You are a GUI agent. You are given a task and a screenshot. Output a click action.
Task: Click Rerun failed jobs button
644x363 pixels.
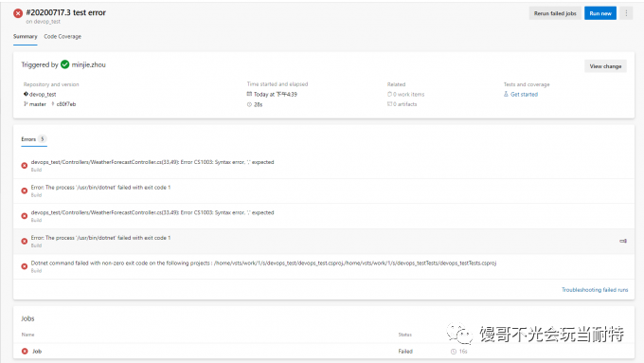click(x=555, y=13)
